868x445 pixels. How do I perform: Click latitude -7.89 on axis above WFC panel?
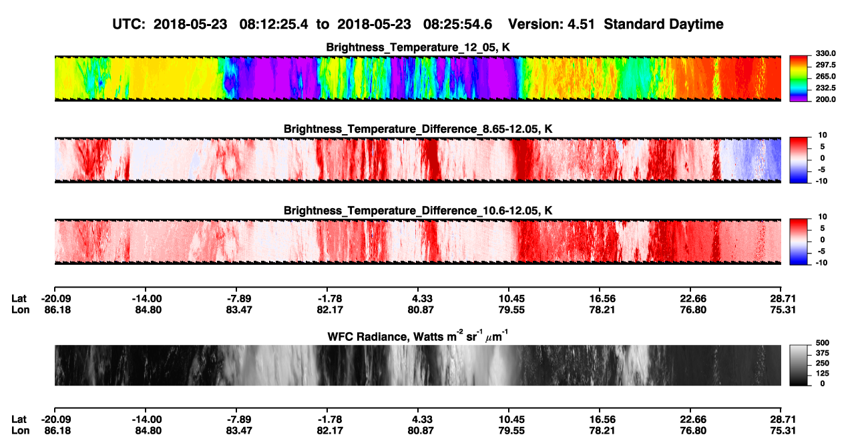tap(236, 298)
